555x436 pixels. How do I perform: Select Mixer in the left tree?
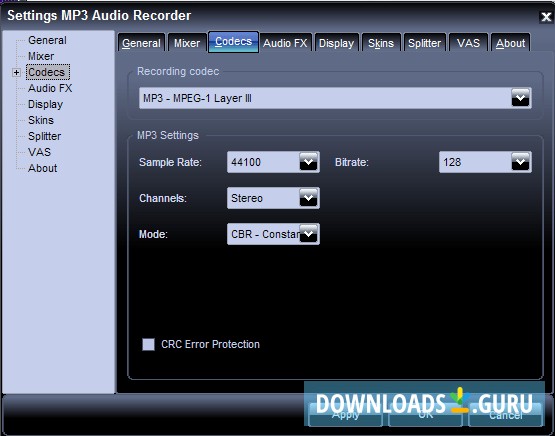(41, 56)
